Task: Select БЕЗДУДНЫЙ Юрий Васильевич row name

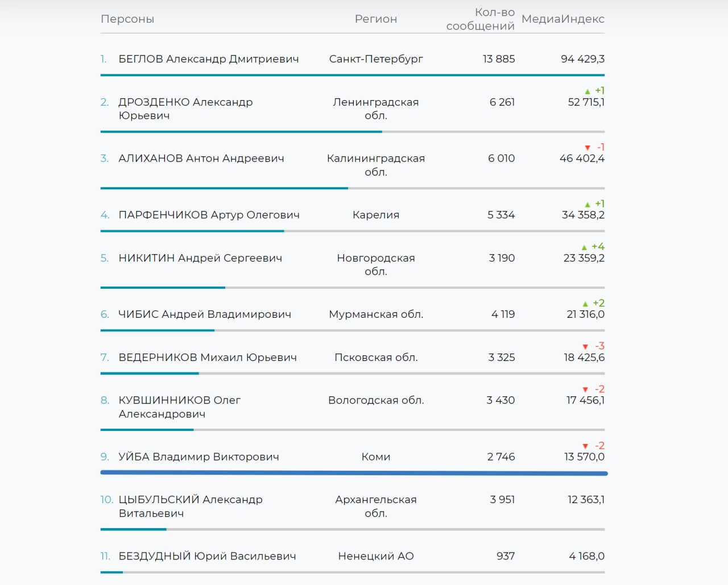Action: (207, 556)
